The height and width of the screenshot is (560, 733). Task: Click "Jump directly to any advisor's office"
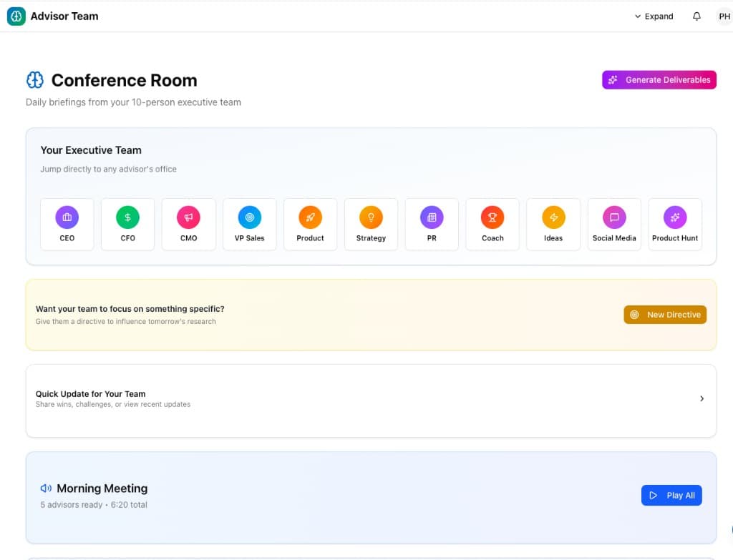coord(109,169)
